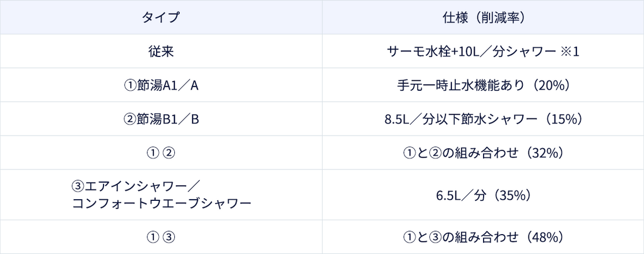This screenshot has height=254, width=644.
Task: Select the ①節湯A1／A cell
Action: 160,85
